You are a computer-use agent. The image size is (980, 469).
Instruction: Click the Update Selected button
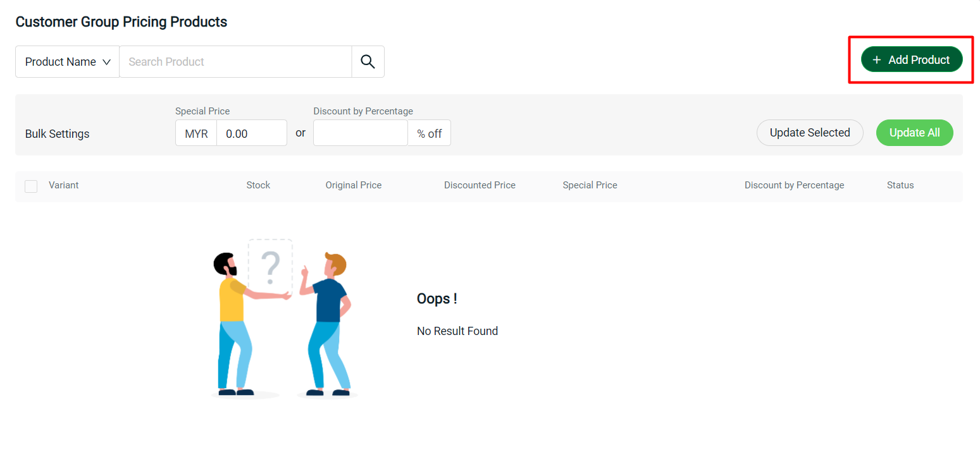click(810, 133)
